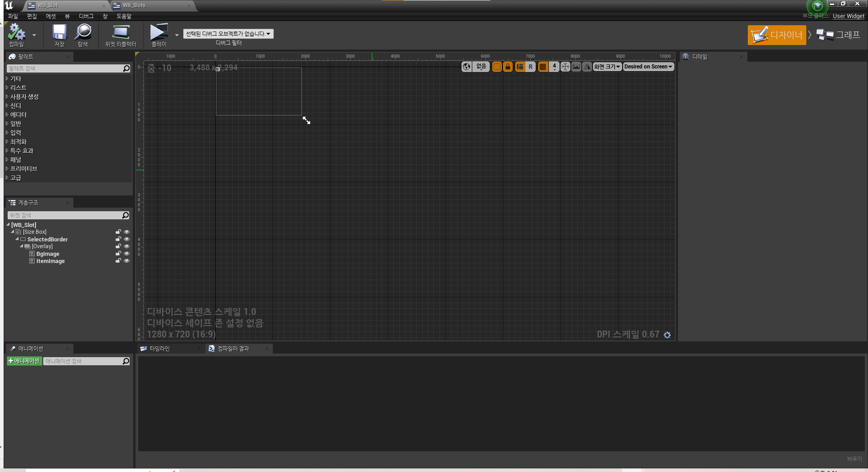Toggle grid snapping button
Viewport: 868px width, 472px height.
click(543, 67)
